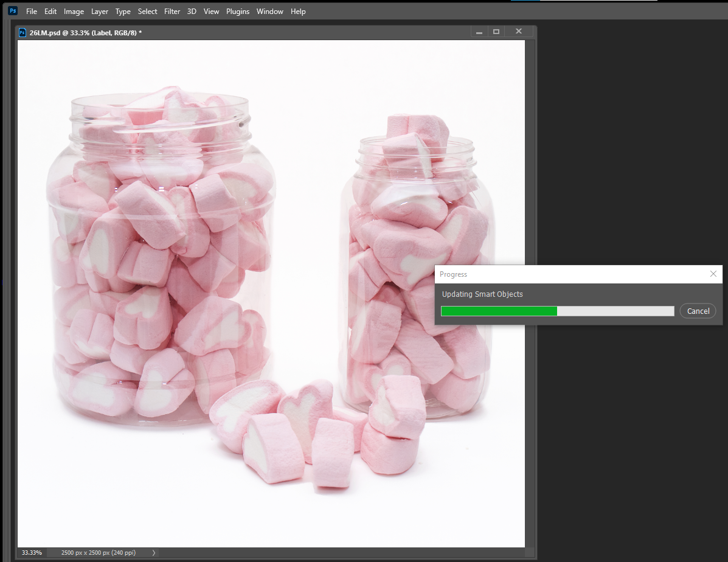Open the View menu
Screen dimensions: 728x562
coord(211,11)
